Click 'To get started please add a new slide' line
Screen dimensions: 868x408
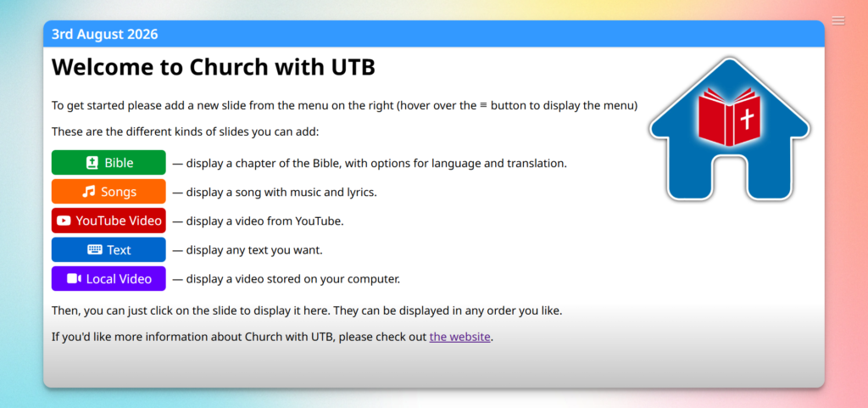point(345,105)
